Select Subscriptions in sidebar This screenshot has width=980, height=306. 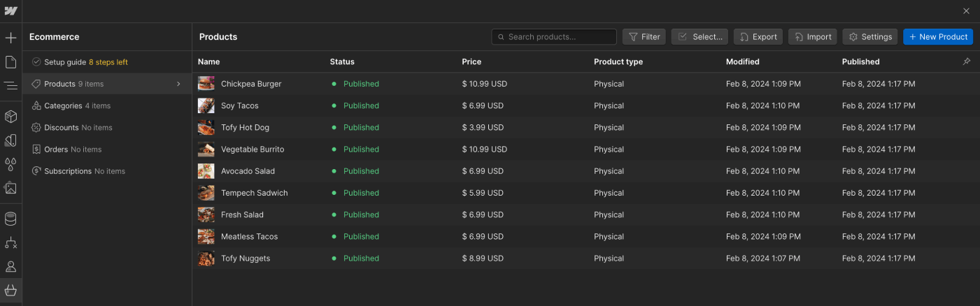(x=107, y=170)
